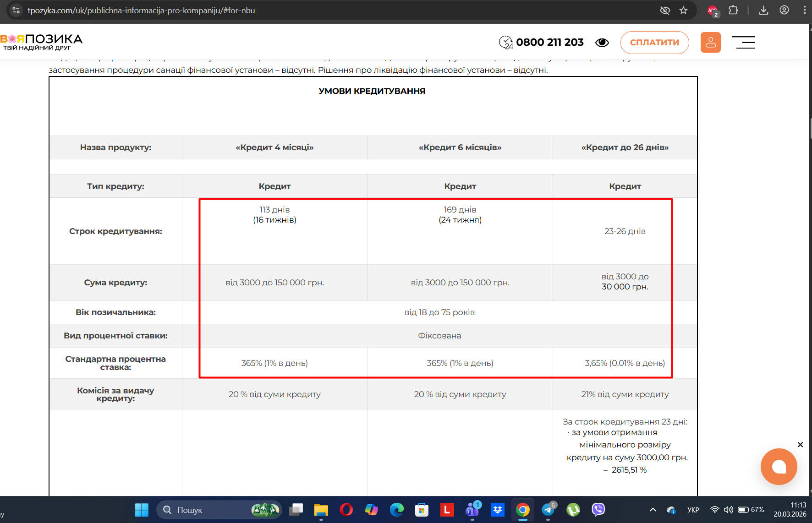This screenshot has height=523, width=812.
Task: Click the address bar URL field
Action: (x=339, y=10)
